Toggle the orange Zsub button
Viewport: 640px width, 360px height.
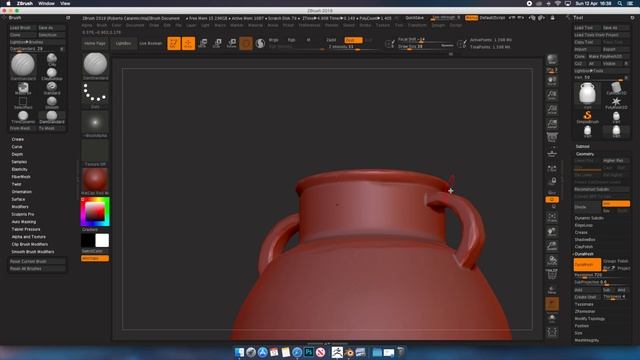353,40
